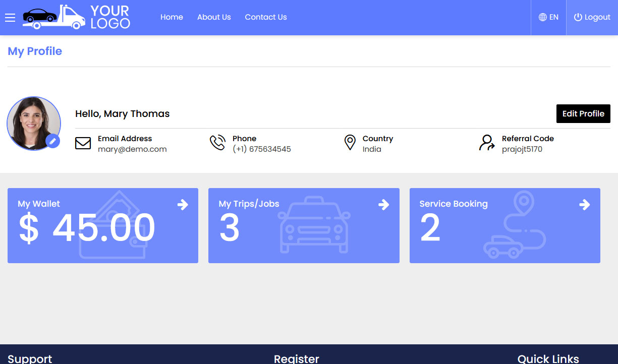Click the trips count 3
618x364 pixels.
pos(230,228)
